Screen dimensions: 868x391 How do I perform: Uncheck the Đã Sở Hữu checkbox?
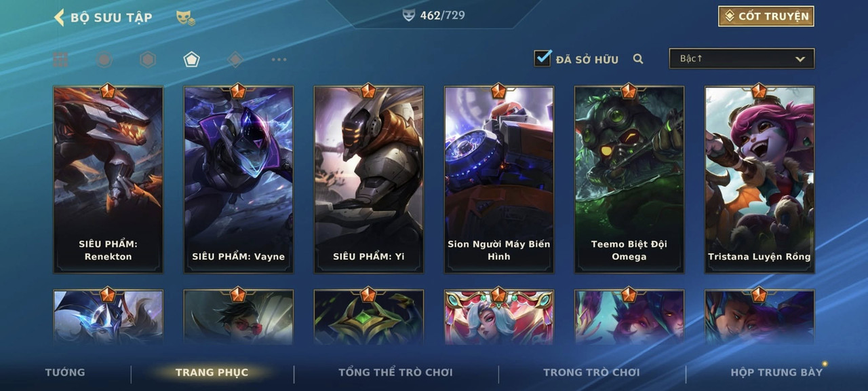(x=542, y=58)
